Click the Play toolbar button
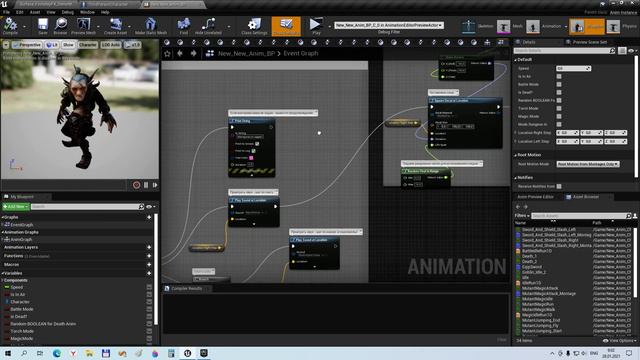This screenshot has width=640, height=360. point(316,25)
